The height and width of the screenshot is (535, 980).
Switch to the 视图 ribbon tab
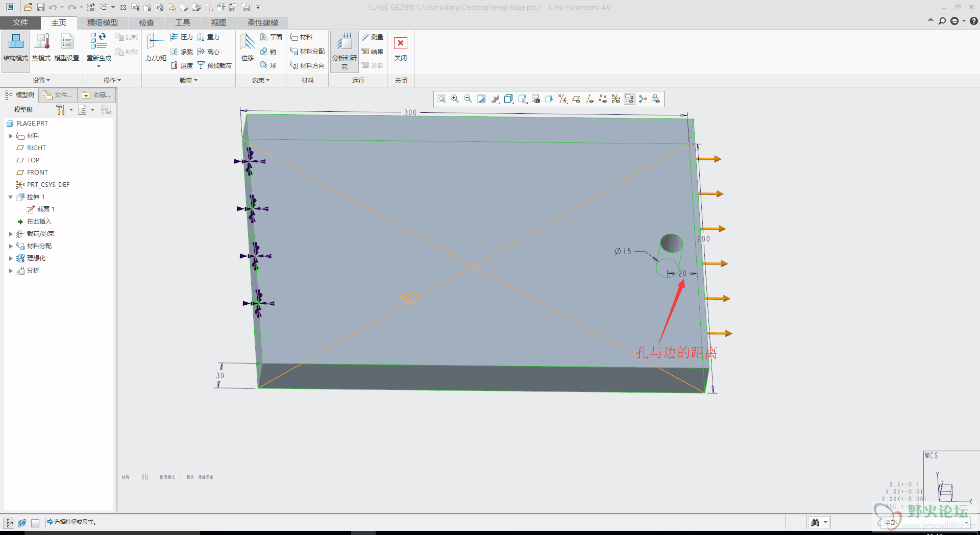click(x=219, y=22)
